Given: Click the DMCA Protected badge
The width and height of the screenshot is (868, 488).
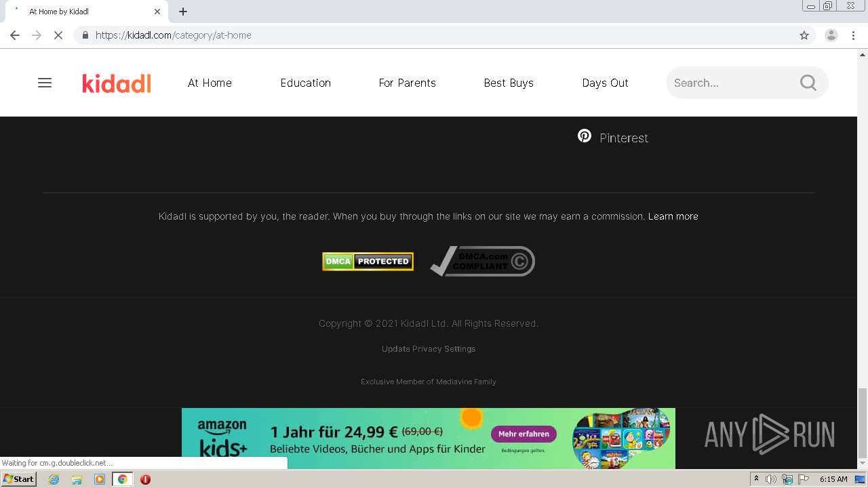Looking at the screenshot, I should point(368,261).
